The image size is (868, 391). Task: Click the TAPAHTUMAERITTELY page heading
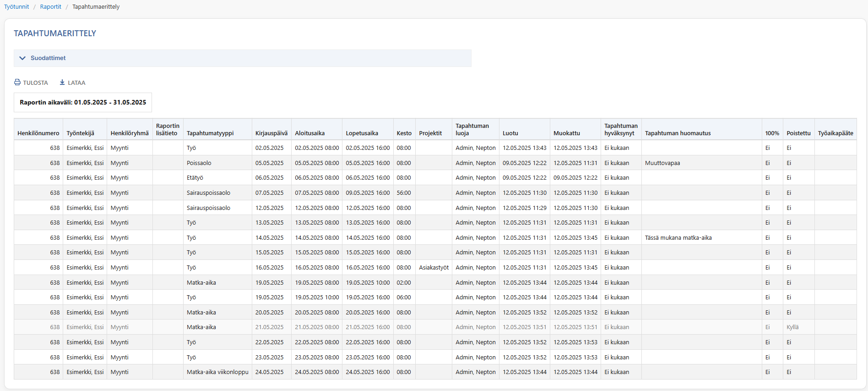point(55,33)
